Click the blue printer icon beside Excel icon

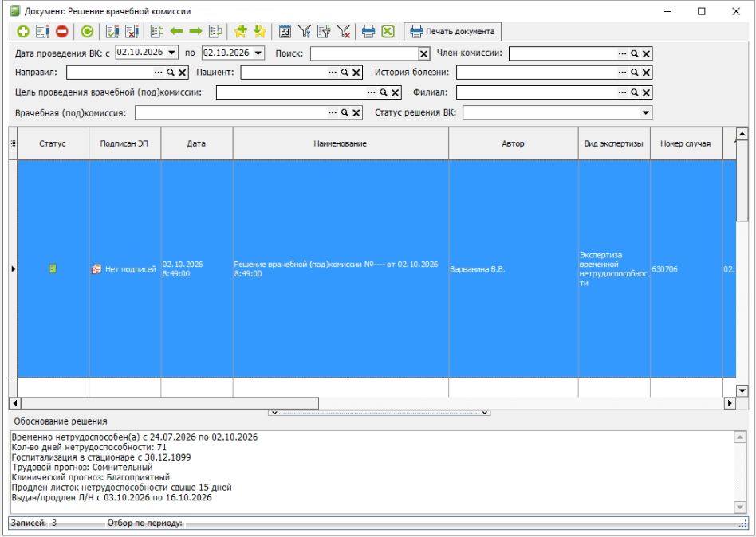pyautogui.click(x=368, y=32)
